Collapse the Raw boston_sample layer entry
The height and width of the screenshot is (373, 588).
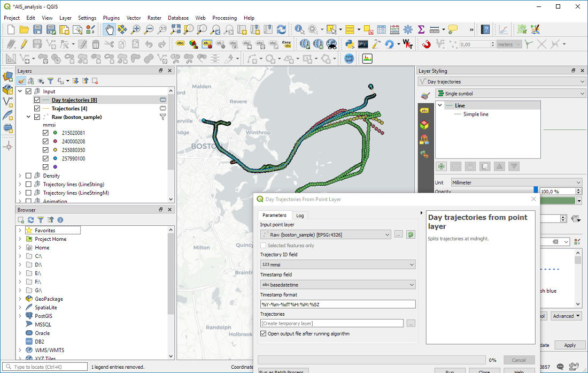coord(28,117)
